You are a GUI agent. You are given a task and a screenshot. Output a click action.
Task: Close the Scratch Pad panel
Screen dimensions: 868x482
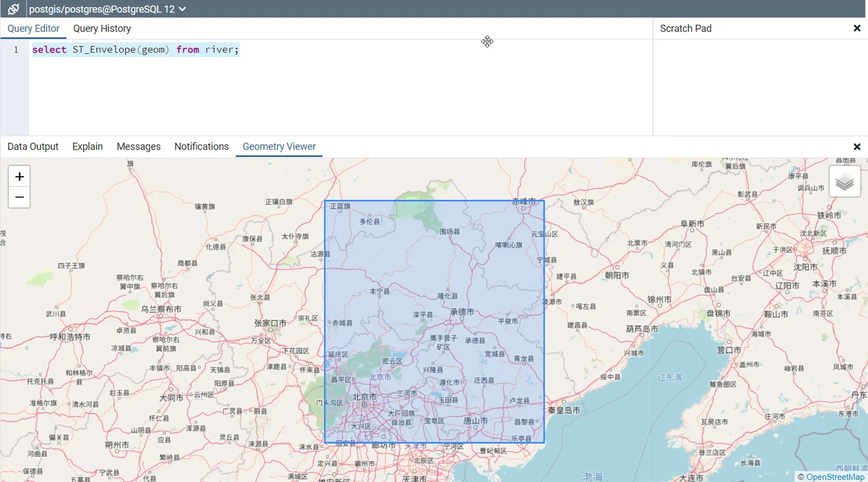click(857, 29)
